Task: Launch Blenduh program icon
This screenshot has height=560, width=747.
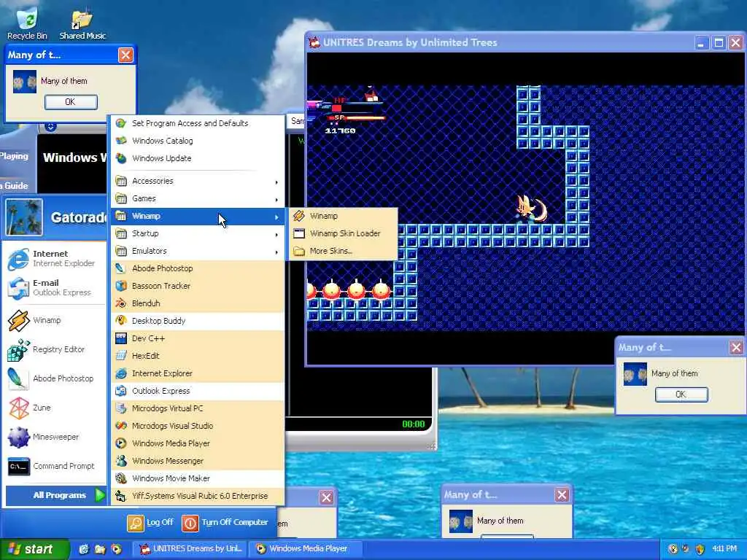Action: click(x=121, y=303)
